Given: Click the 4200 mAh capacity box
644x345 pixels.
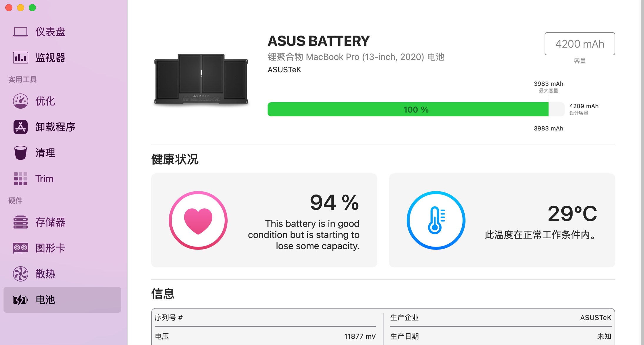Looking at the screenshot, I should pos(580,44).
